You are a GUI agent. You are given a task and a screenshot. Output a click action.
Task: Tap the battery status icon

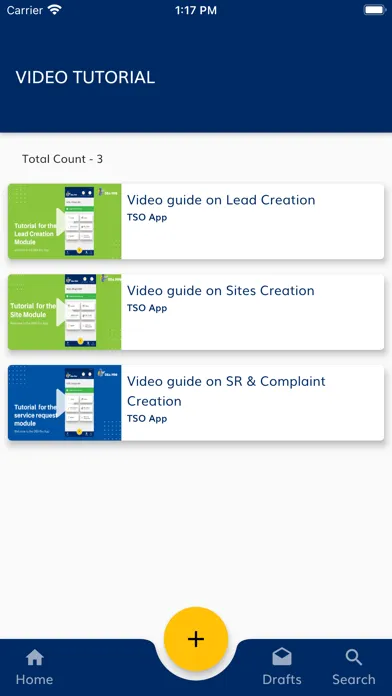(x=375, y=10)
